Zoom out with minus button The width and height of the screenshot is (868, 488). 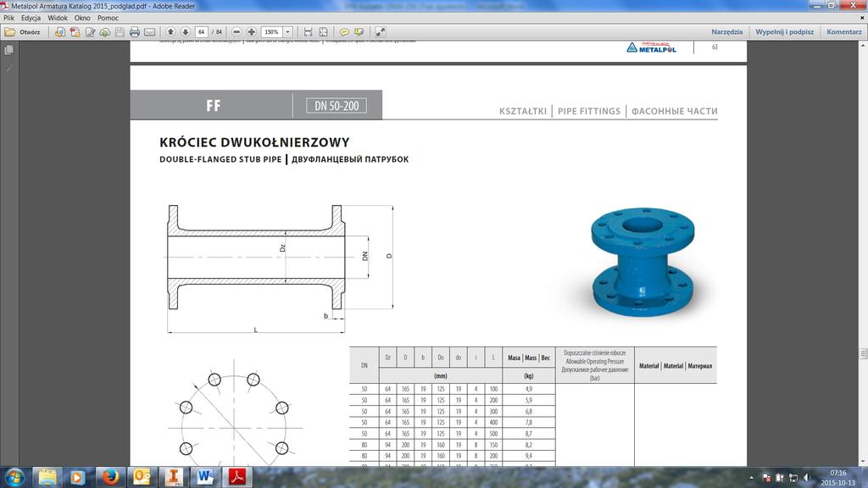click(x=236, y=32)
